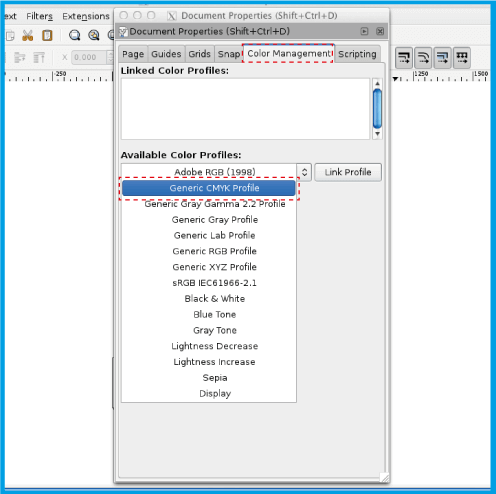The height and width of the screenshot is (494, 496).
Task: Click the first text flow toolbar icon
Action: click(x=404, y=58)
